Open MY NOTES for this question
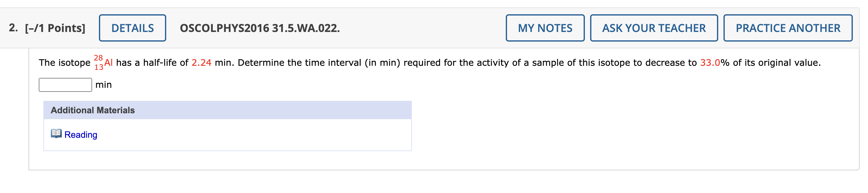The height and width of the screenshot is (193, 868). pyautogui.click(x=545, y=28)
